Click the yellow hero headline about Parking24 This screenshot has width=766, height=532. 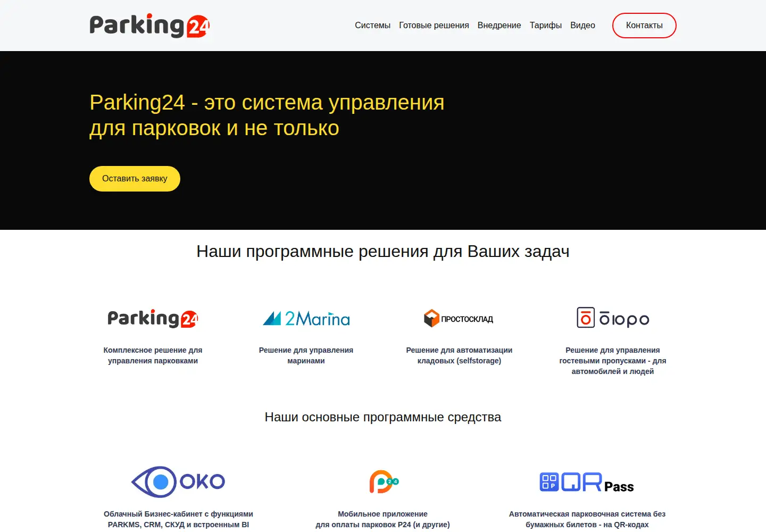coord(267,115)
